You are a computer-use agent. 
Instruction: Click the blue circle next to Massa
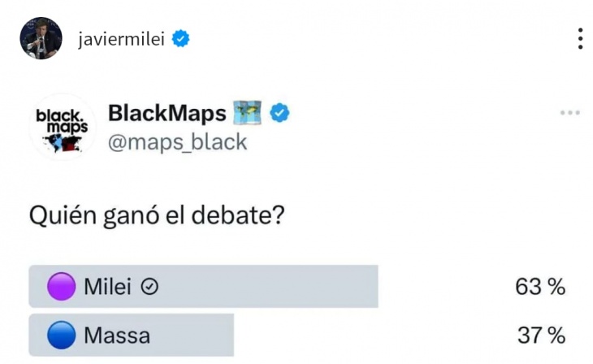click(61, 336)
